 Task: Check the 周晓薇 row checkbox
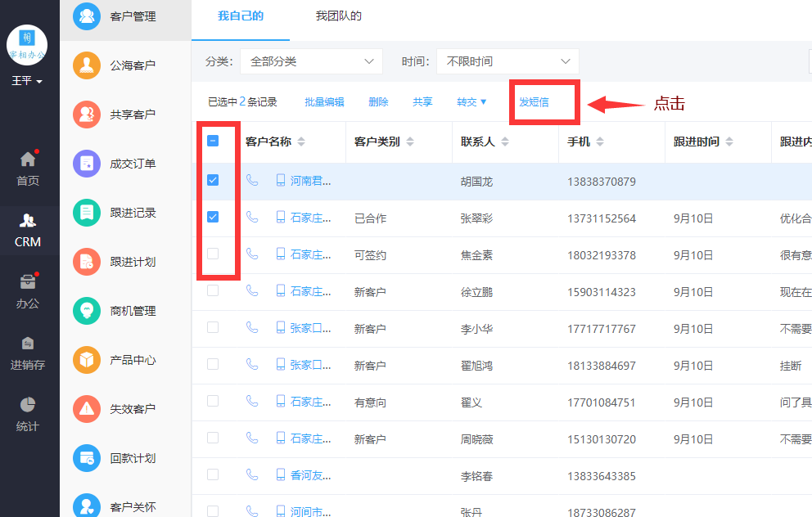pos(213,438)
